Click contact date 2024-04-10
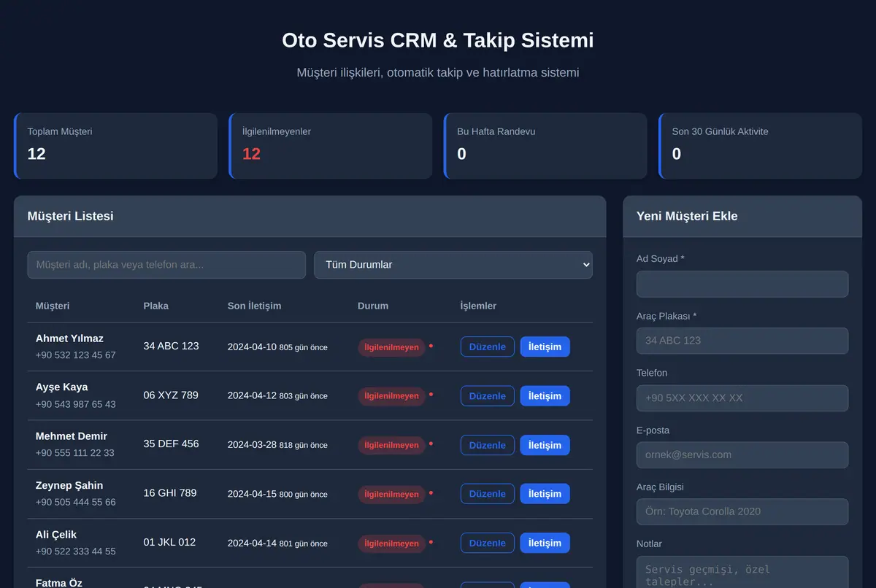This screenshot has width=876, height=588. pyautogui.click(x=252, y=347)
